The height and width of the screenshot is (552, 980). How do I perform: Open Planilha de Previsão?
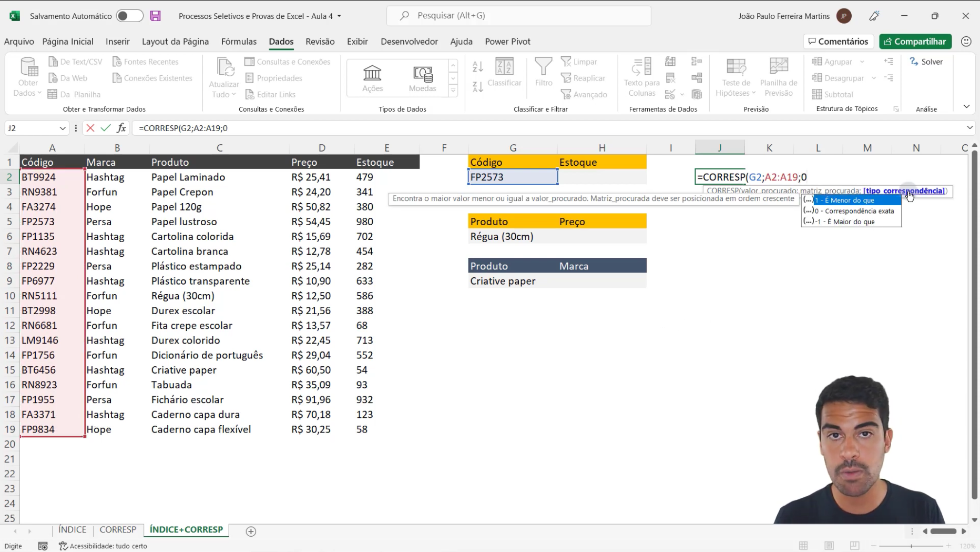(x=779, y=76)
